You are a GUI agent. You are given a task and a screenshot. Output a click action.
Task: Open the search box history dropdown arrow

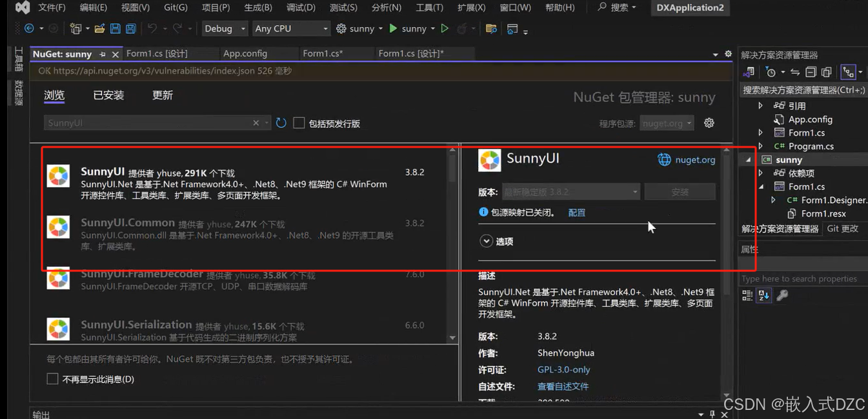coord(267,122)
